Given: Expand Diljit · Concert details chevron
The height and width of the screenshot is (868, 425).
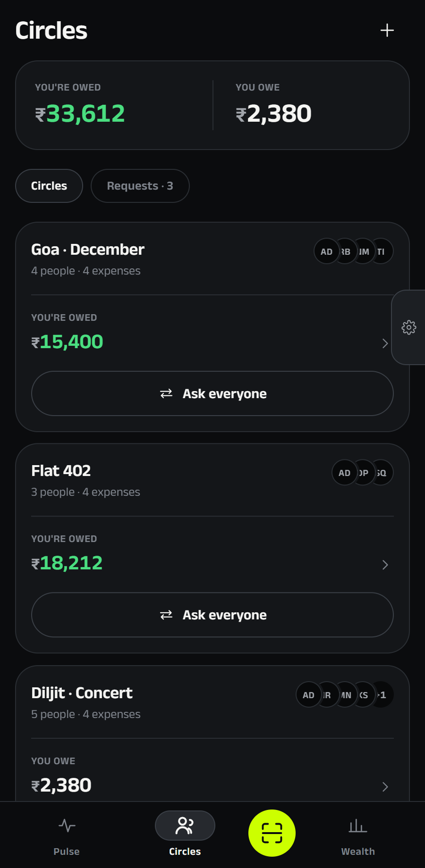Looking at the screenshot, I should pos(385,786).
